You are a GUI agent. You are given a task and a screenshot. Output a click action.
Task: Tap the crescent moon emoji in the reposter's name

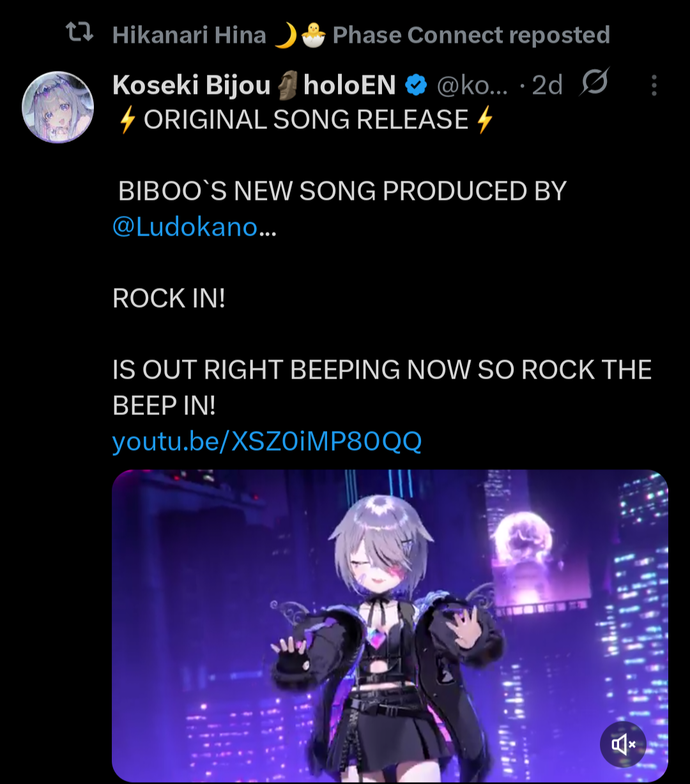point(286,35)
